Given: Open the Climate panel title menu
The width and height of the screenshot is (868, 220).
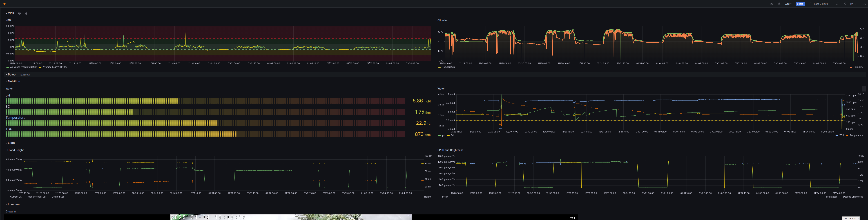Looking at the screenshot, I should [442, 20].
